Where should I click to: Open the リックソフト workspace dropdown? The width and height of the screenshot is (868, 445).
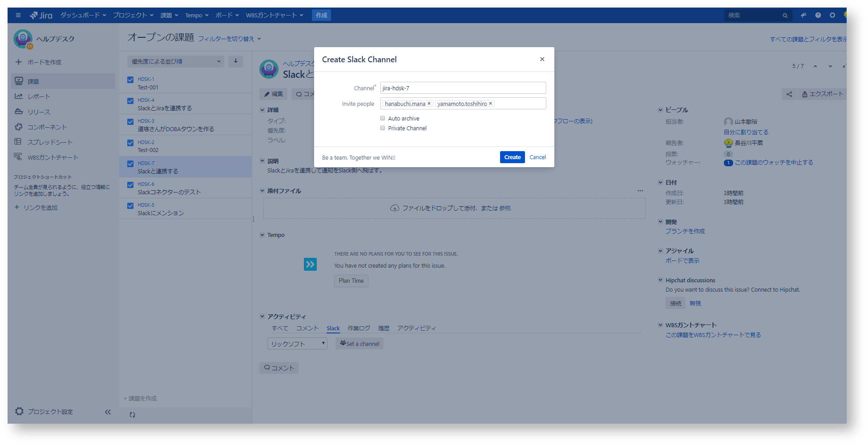tap(297, 344)
